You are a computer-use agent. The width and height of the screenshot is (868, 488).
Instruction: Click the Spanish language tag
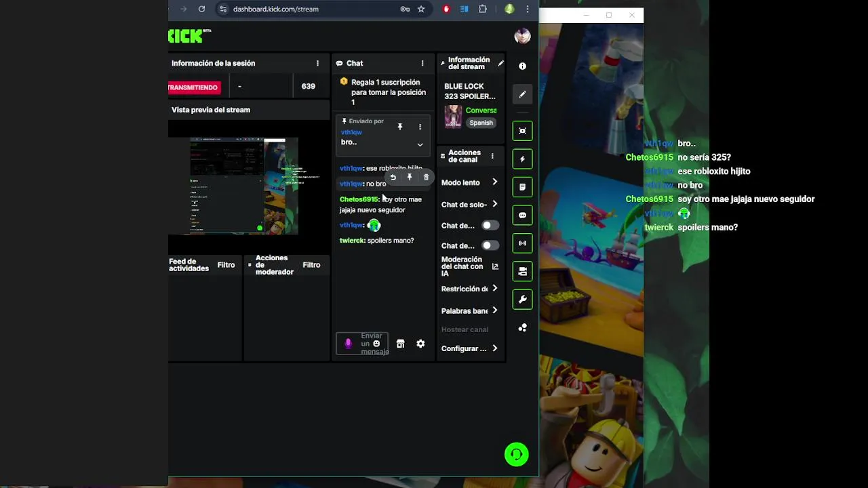[x=481, y=123]
